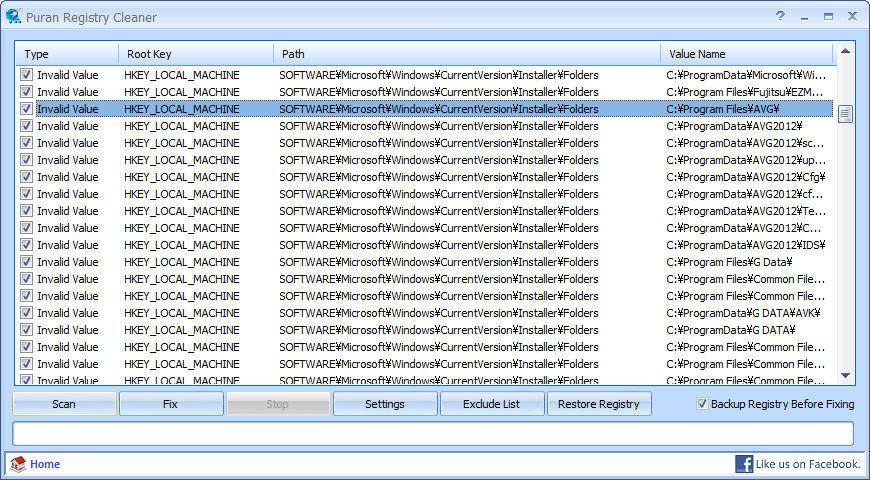Uncheck the C:¥ProgramData¥G DATA¥ row checkbox

click(x=26, y=330)
